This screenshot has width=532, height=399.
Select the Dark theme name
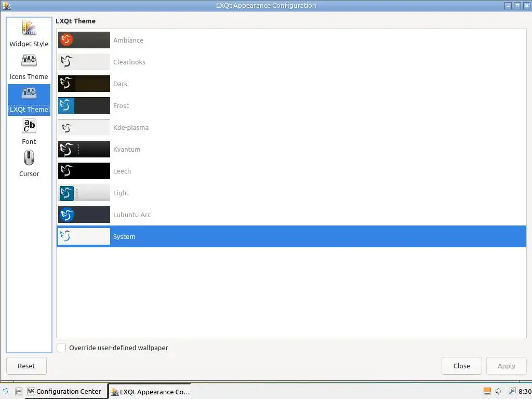[x=121, y=84]
